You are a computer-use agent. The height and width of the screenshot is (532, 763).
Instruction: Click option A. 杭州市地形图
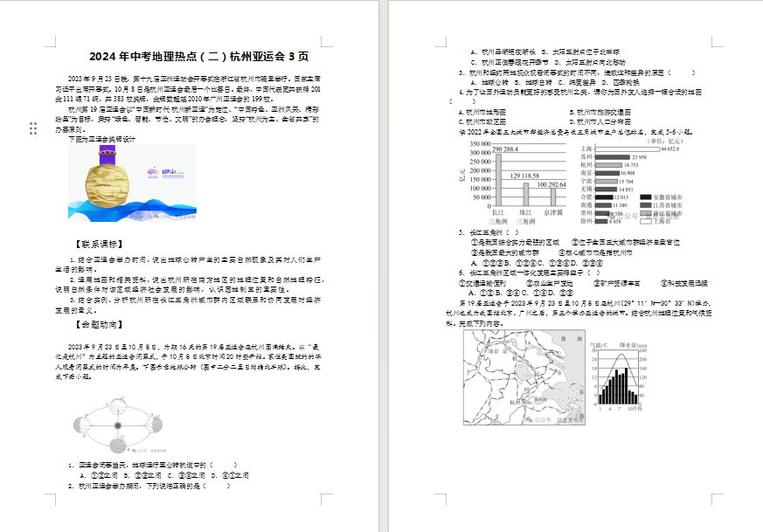[x=482, y=113]
